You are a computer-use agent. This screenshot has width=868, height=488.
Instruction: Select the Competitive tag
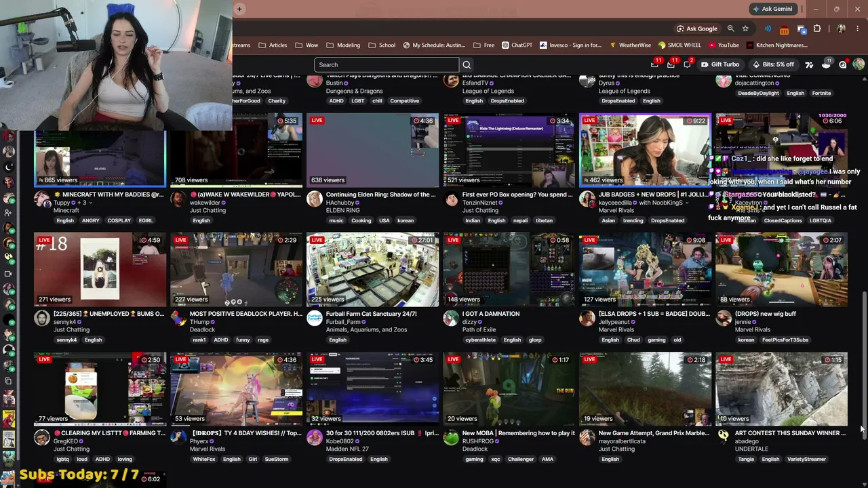(404, 101)
